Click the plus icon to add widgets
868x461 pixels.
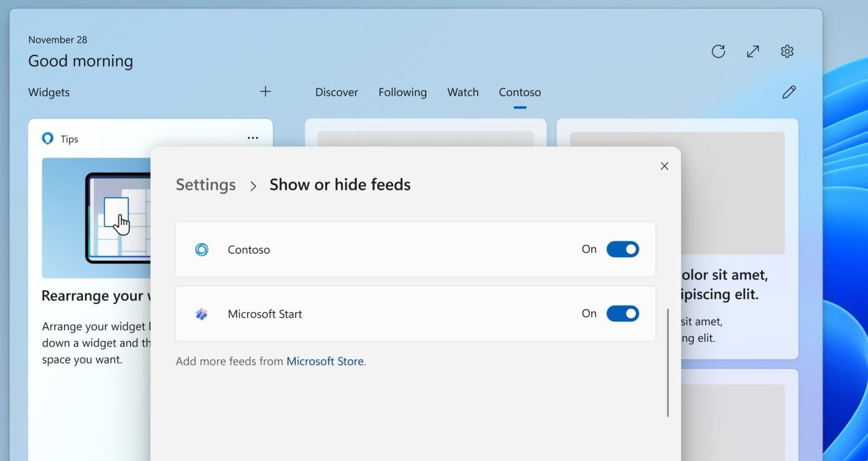[265, 92]
